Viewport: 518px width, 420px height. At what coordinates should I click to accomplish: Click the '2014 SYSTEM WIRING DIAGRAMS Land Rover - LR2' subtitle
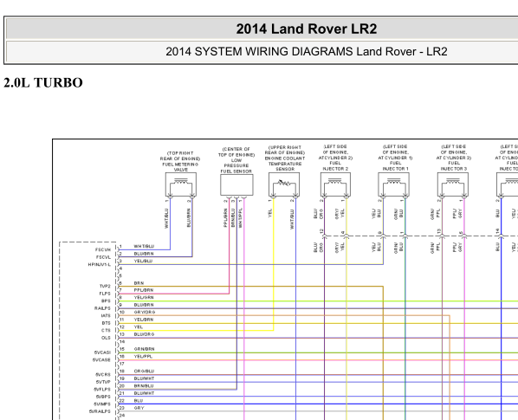307,51
